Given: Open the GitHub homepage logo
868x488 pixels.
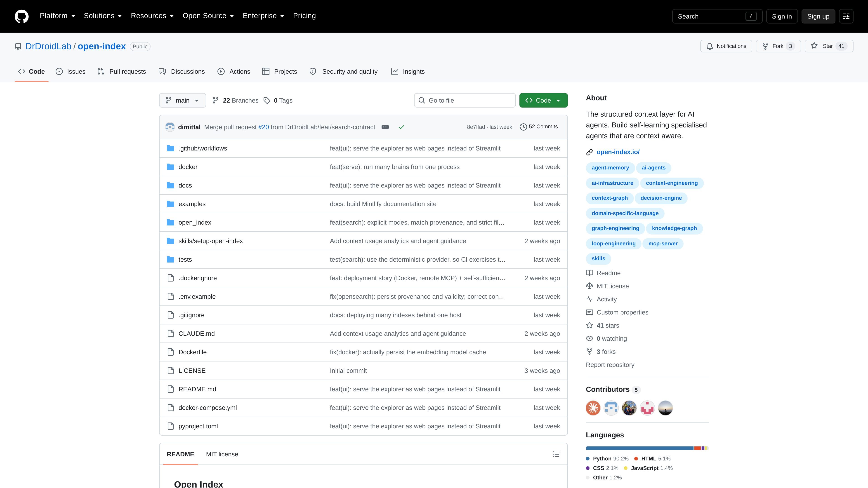Looking at the screenshot, I should pos(21,16).
